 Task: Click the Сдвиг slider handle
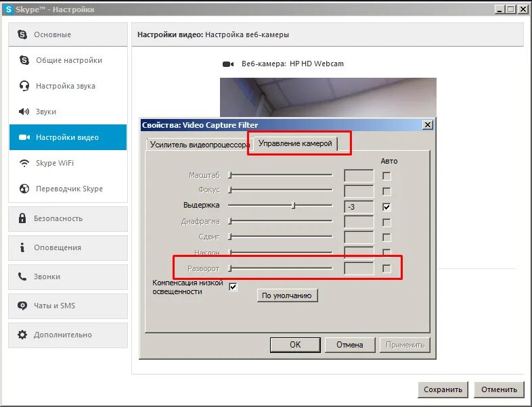(230, 237)
